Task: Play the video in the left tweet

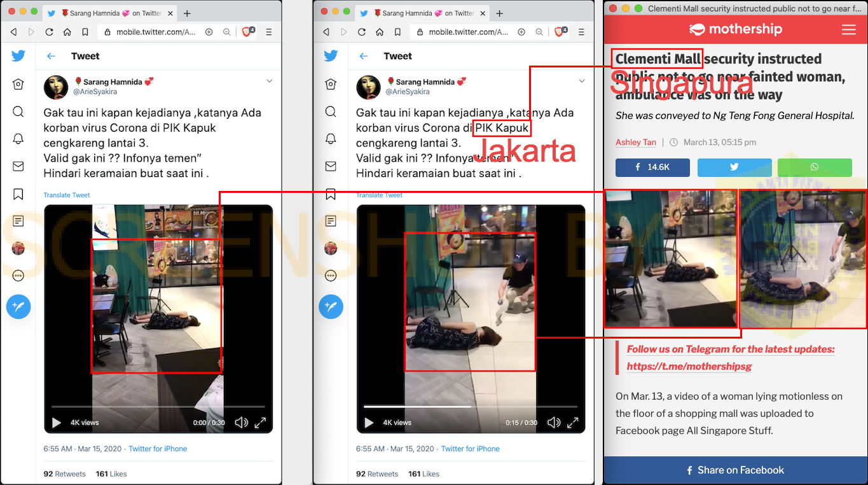Action: [57, 423]
